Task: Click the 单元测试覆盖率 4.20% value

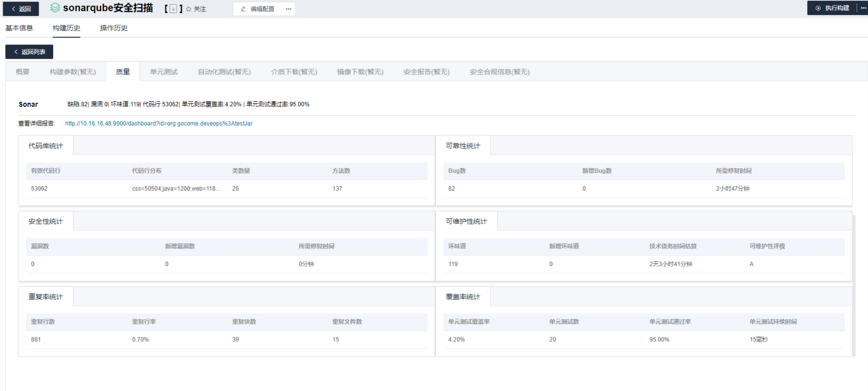Action: click(457, 339)
